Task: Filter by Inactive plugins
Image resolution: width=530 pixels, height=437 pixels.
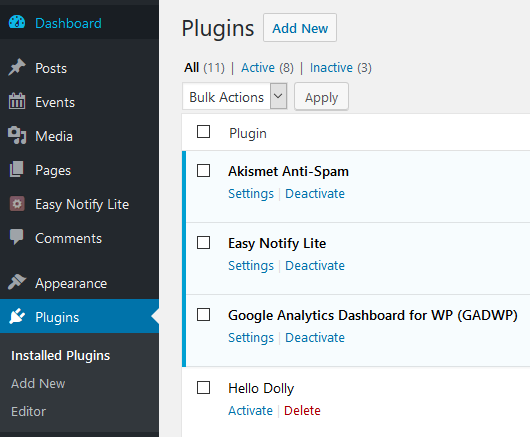Action: click(x=331, y=68)
